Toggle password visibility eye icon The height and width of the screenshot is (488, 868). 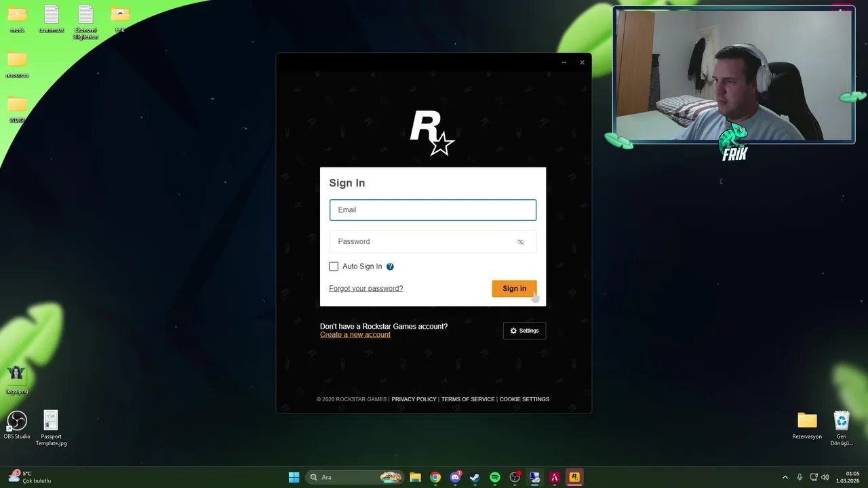pos(521,242)
